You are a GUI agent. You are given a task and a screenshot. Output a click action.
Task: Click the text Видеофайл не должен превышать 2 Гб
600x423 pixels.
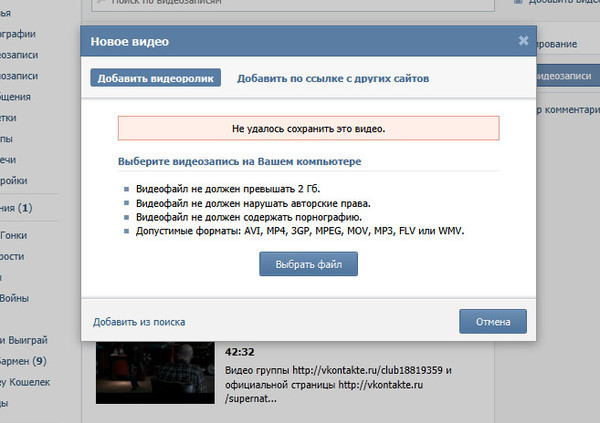228,189
